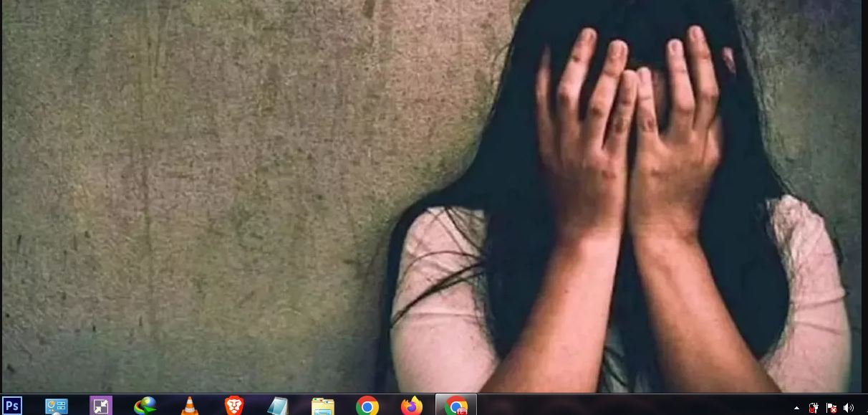Viewport: 868px width, 415px height.
Task: Launch Google Chrome from the taskbar
Action: 367,406
